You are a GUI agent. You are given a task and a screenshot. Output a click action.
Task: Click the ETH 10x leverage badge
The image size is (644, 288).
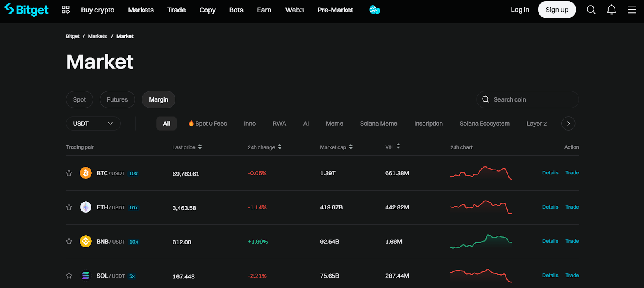coord(134,208)
